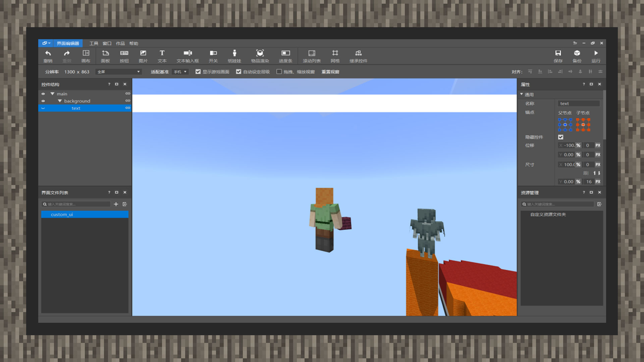Float the 资源管理 panel
The width and height of the screenshot is (644, 362).
click(x=591, y=192)
